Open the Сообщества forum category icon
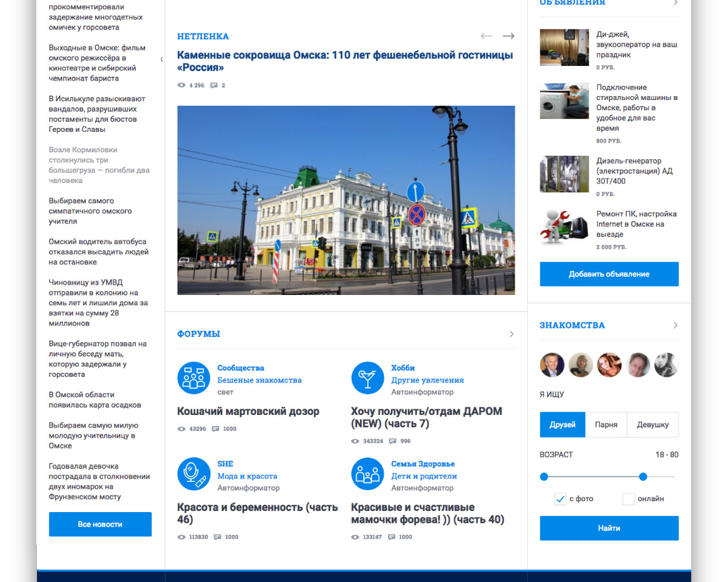 click(x=194, y=378)
